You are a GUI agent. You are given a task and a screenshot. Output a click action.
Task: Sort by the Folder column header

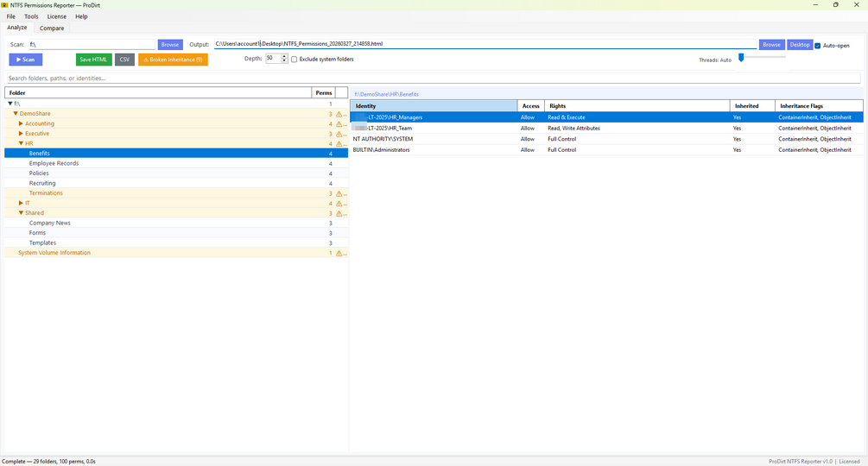pyautogui.click(x=158, y=93)
